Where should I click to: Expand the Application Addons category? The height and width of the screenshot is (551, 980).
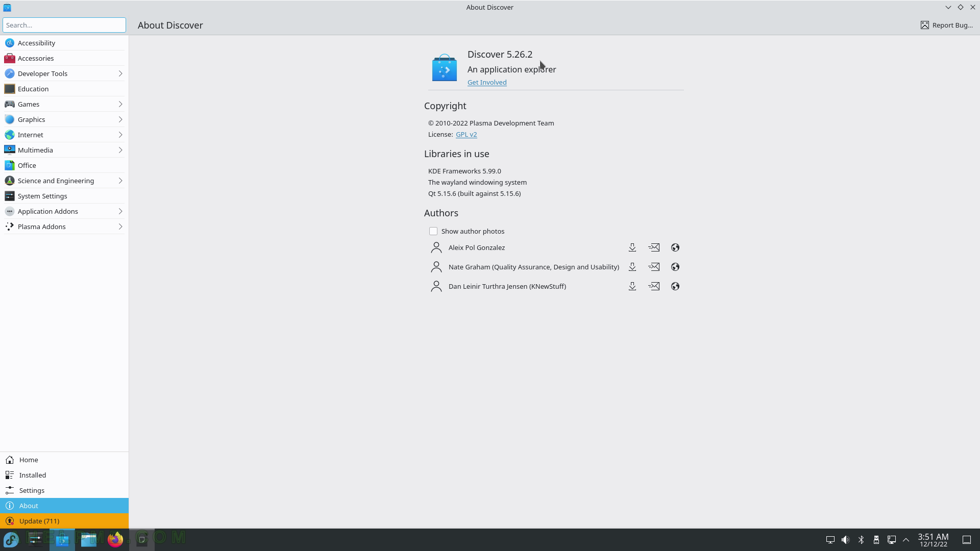(120, 211)
